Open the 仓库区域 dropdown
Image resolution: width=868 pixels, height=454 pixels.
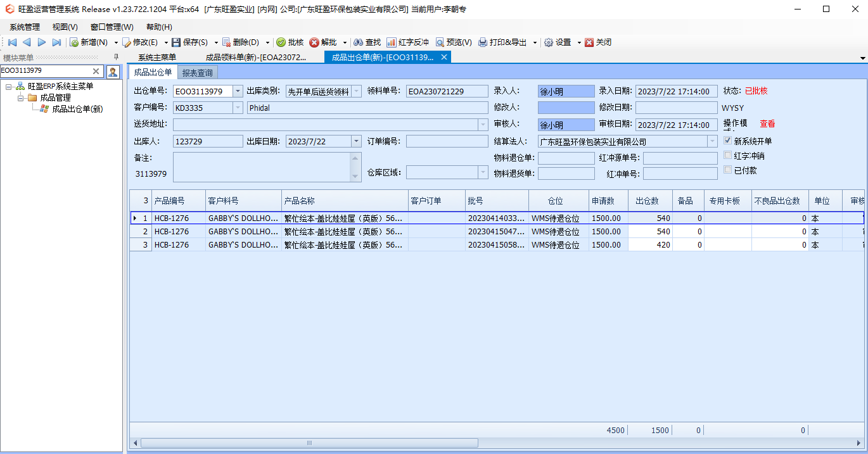tap(483, 172)
